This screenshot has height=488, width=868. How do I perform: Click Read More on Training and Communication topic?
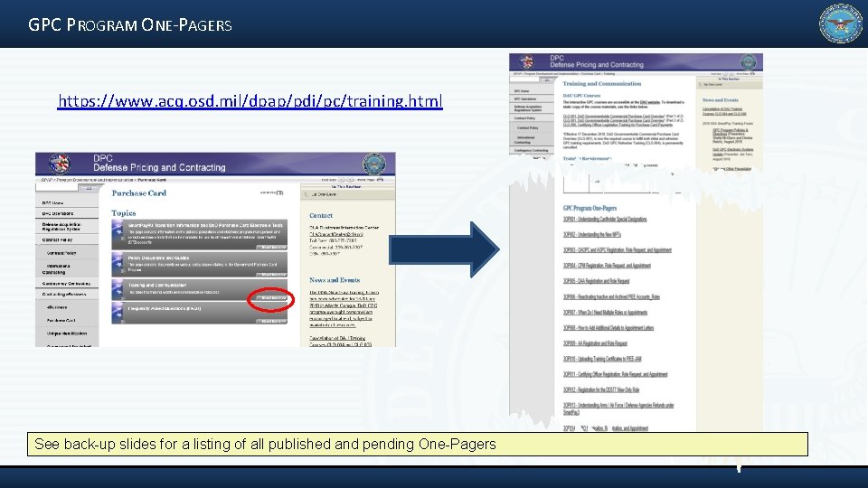pos(273,298)
